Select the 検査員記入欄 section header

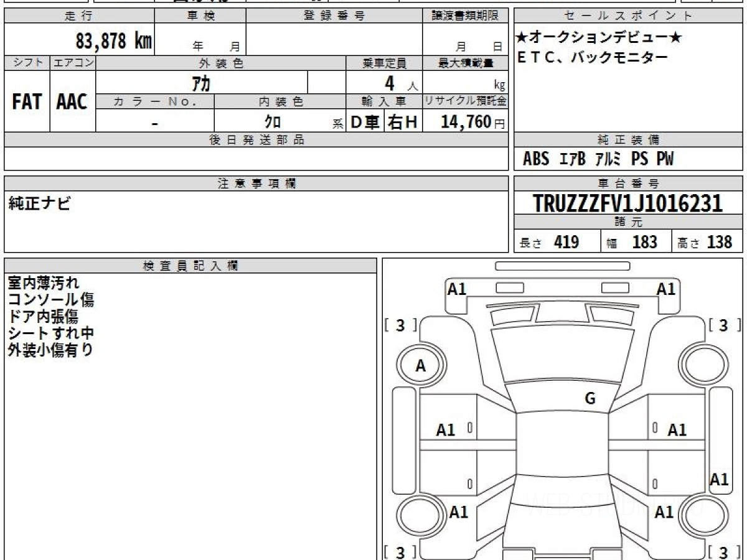click(x=190, y=266)
